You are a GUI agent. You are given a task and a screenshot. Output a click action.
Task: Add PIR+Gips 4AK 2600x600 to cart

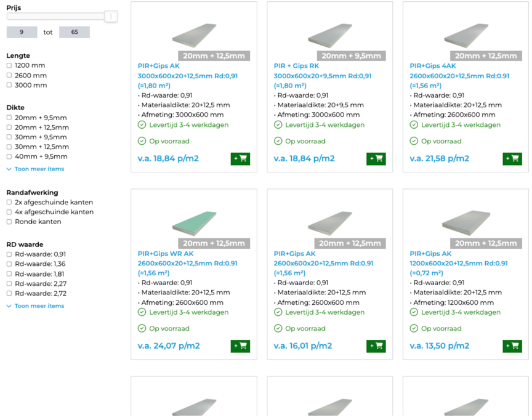(x=512, y=159)
